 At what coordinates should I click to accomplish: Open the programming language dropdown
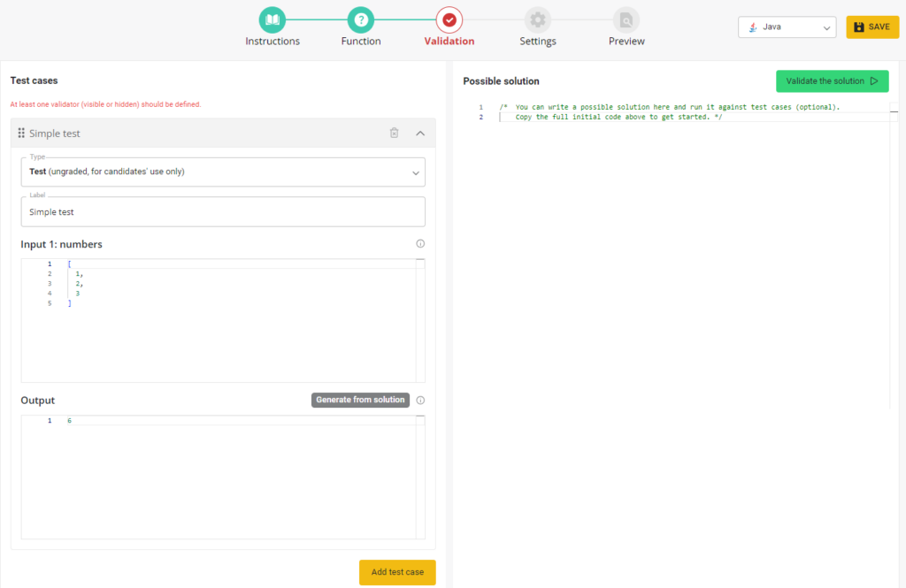tap(787, 27)
